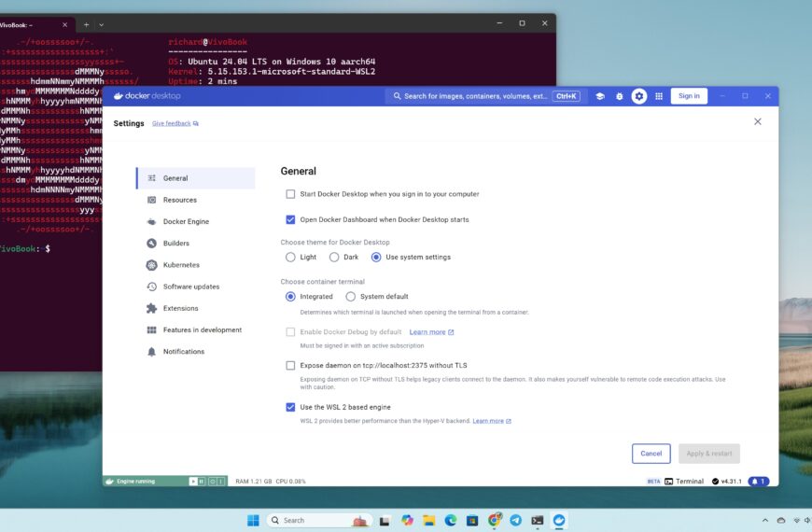
Task: Click the Docker Engine whale icon
Action: [x=152, y=222]
